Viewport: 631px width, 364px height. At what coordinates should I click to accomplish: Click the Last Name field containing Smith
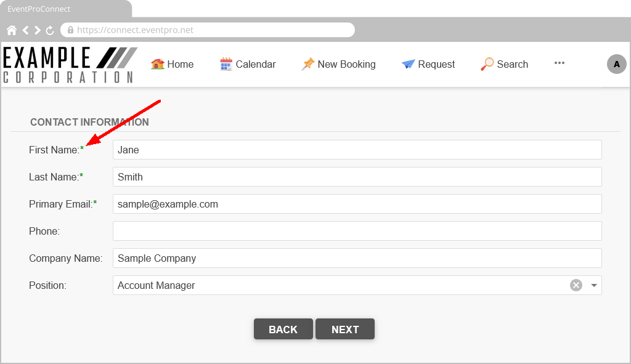click(357, 177)
